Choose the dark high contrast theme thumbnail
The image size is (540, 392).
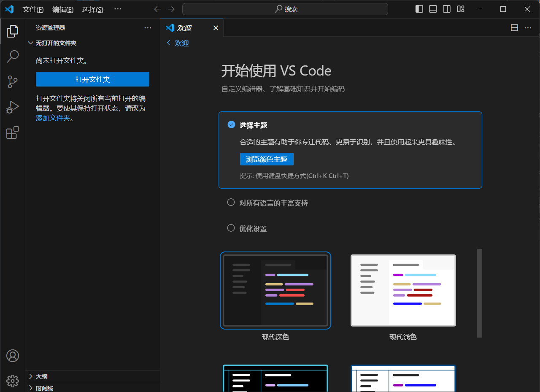coord(275,378)
